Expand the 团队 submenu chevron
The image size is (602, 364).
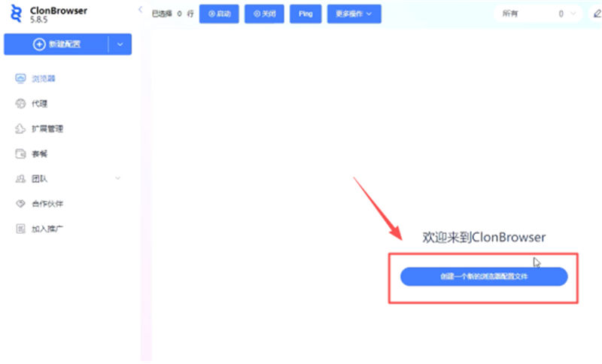[x=118, y=178]
